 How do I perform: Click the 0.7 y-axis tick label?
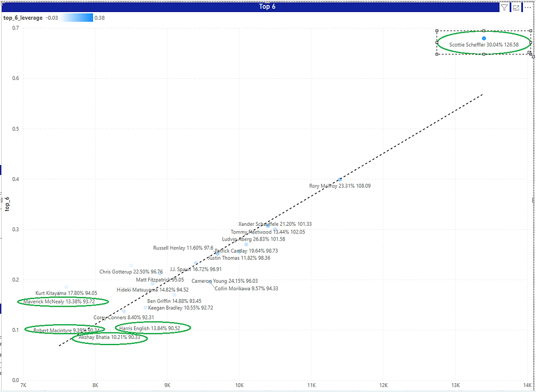(x=16, y=28)
